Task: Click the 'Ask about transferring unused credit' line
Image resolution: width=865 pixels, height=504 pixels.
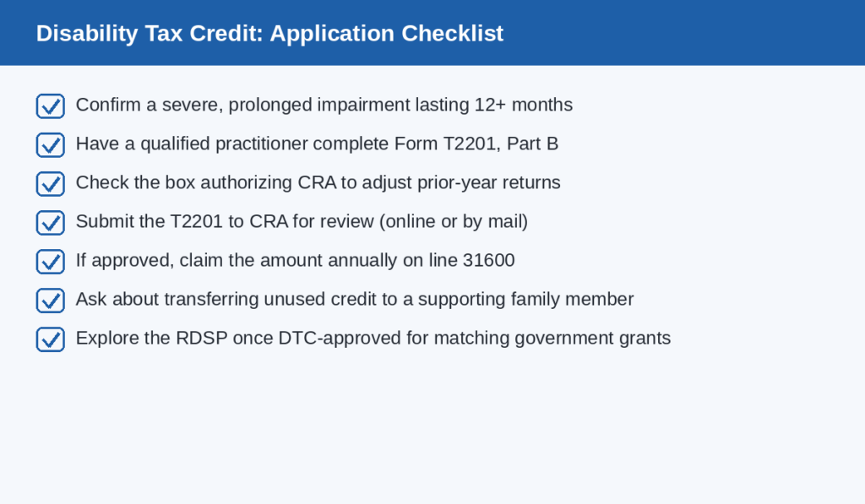Action: coord(355,299)
